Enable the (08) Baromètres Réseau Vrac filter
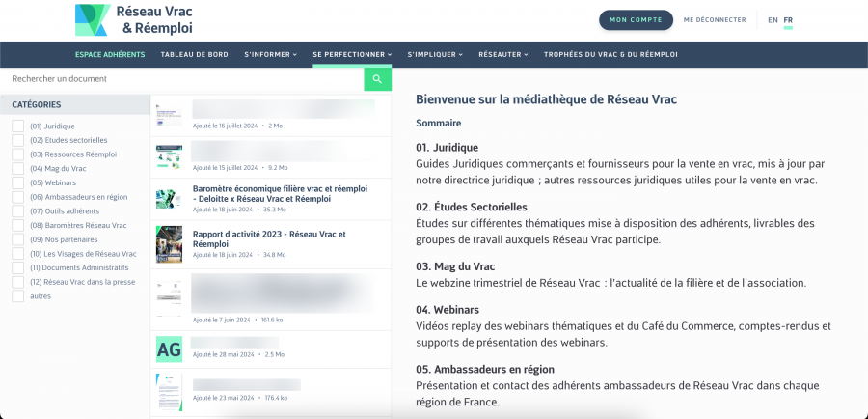Viewport: 868px width, 419px height. click(17, 225)
